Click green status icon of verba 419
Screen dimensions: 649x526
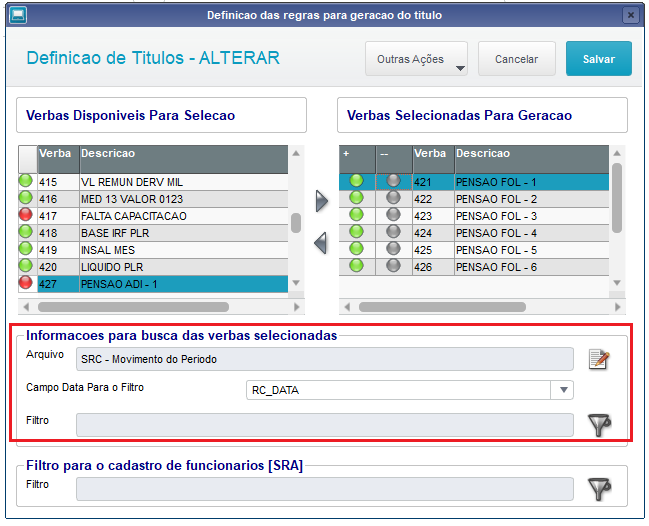click(x=26, y=249)
